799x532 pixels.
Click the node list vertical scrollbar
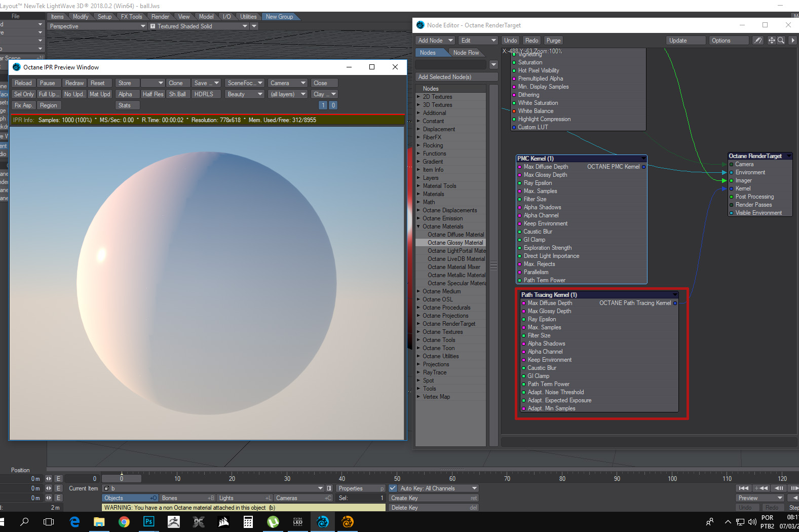pos(493,265)
